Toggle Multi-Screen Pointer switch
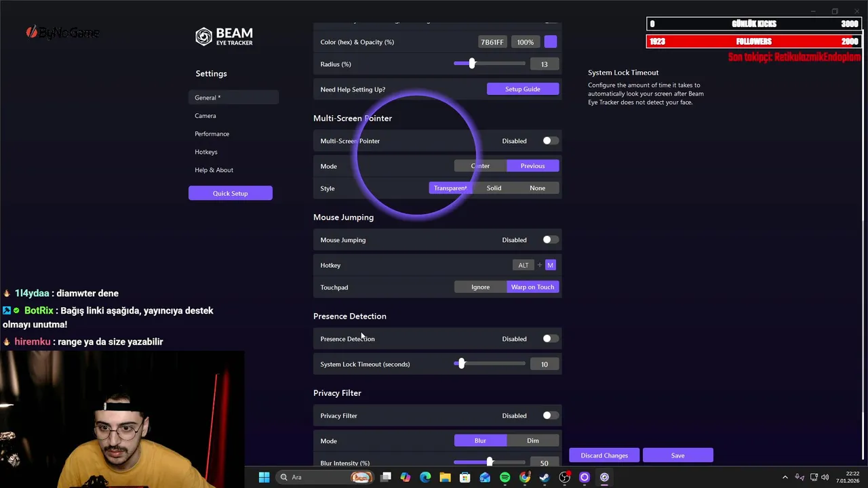This screenshot has height=488, width=868. click(x=550, y=141)
